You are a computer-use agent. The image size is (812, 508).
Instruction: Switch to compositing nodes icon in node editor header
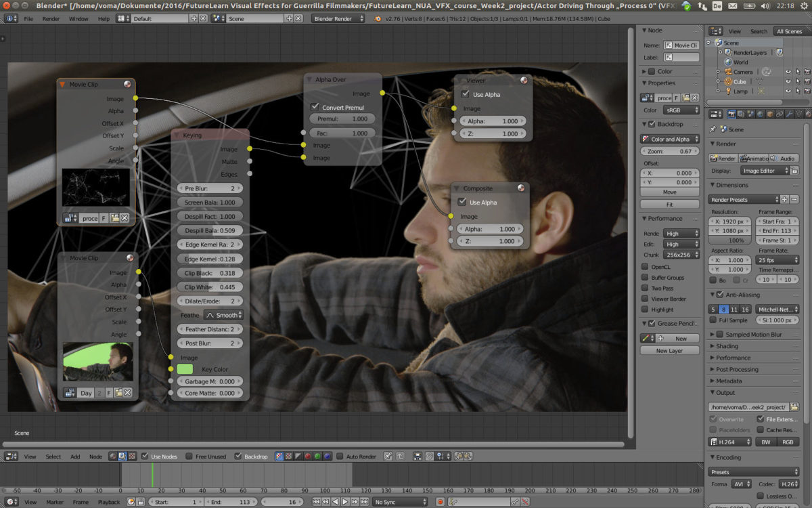120,456
